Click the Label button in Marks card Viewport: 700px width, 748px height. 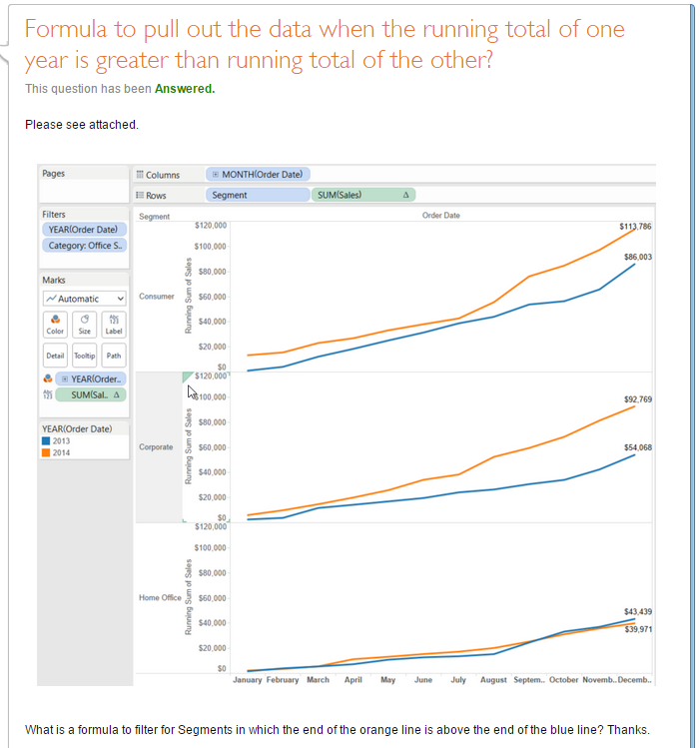tap(114, 325)
